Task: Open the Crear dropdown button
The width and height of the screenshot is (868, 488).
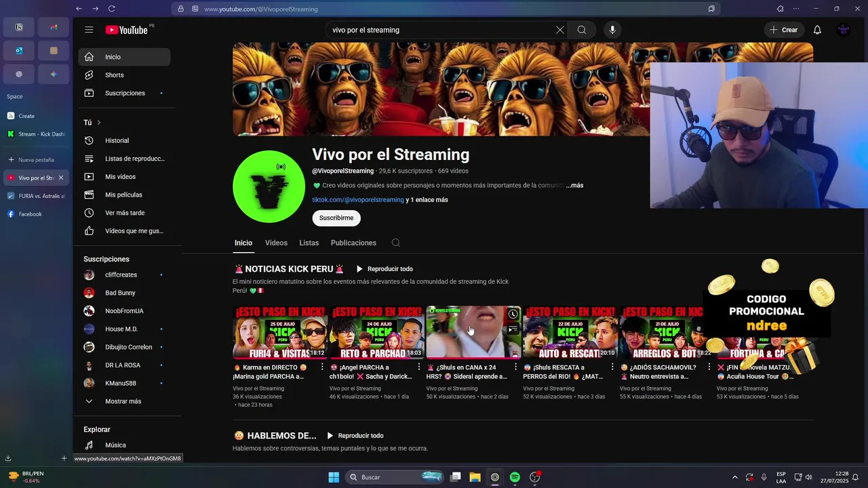Action: tap(784, 30)
